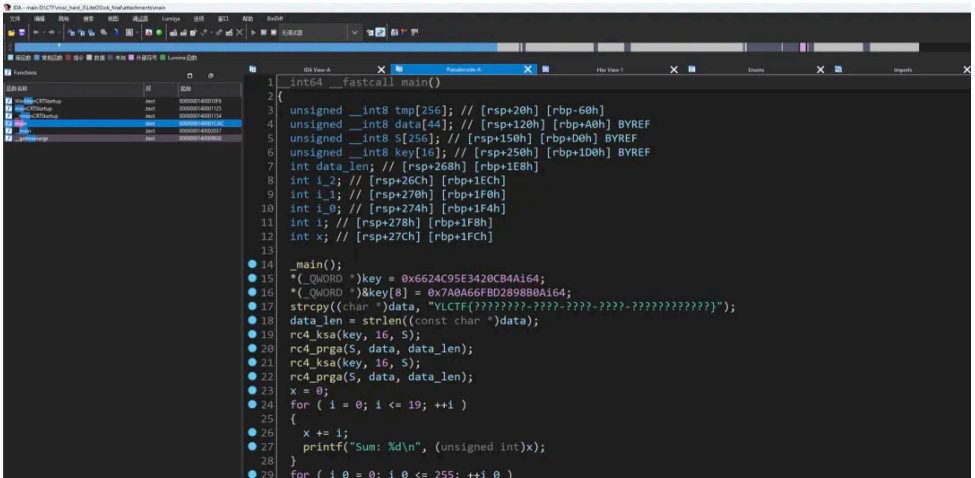The image size is (975, 478).
Task: Toggle breakpoint dot on line 26
Action: pos(252,432)
